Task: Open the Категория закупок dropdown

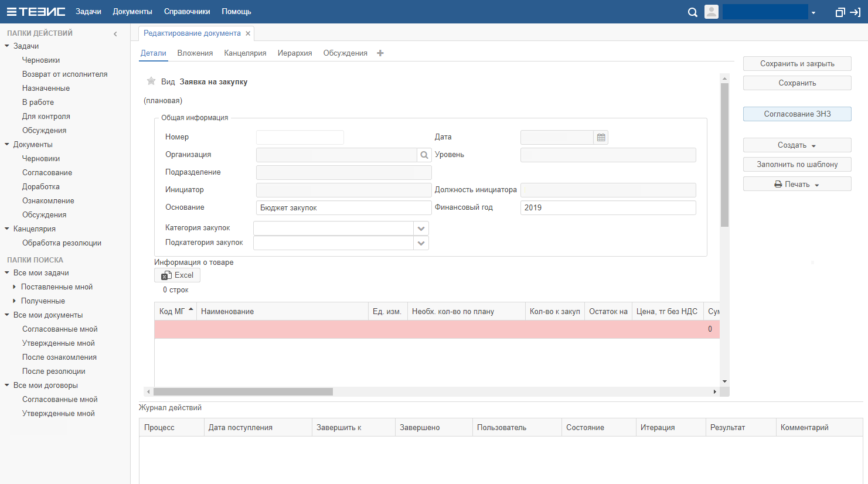Action: (421, 229)
